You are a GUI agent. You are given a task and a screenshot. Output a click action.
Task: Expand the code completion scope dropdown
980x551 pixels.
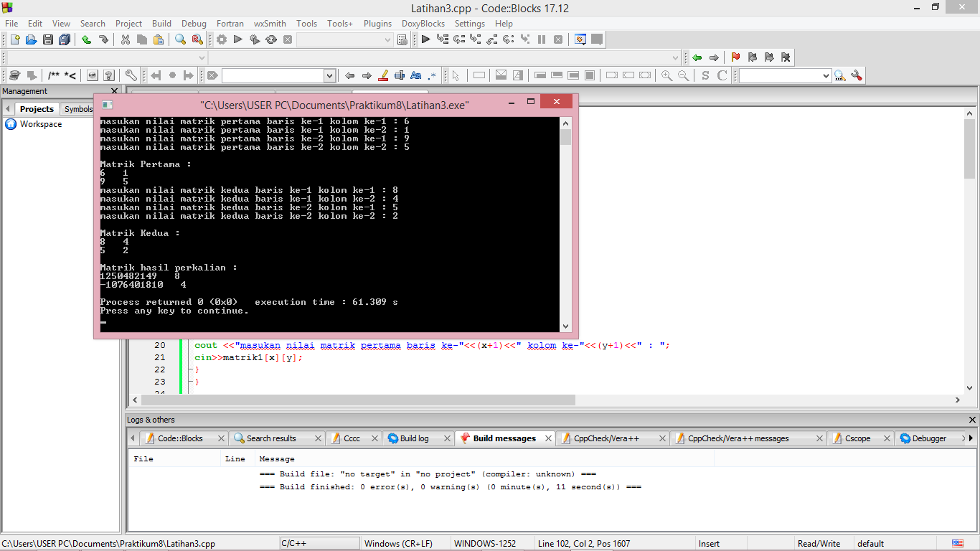202,57
